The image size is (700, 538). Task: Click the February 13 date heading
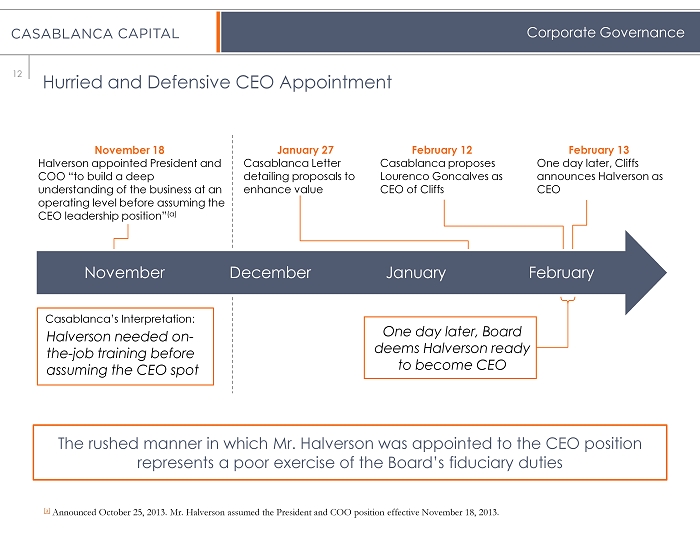coord(598,150)
